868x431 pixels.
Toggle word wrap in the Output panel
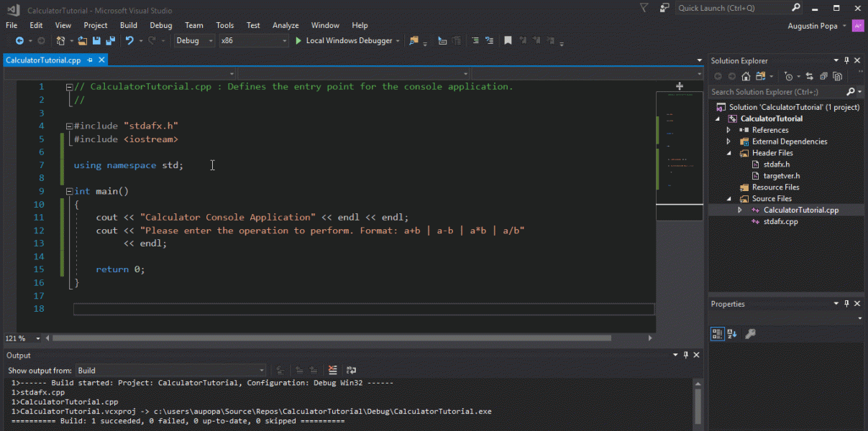(351, 371)
